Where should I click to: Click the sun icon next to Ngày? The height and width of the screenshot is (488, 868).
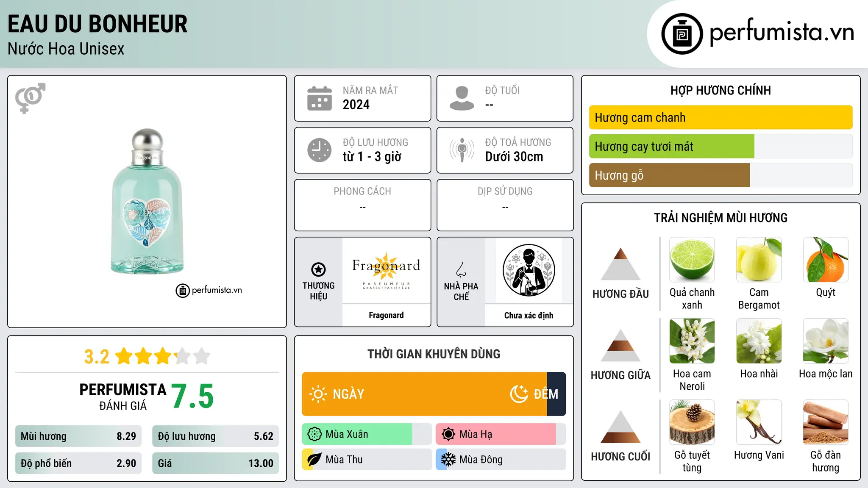[318, 394]
